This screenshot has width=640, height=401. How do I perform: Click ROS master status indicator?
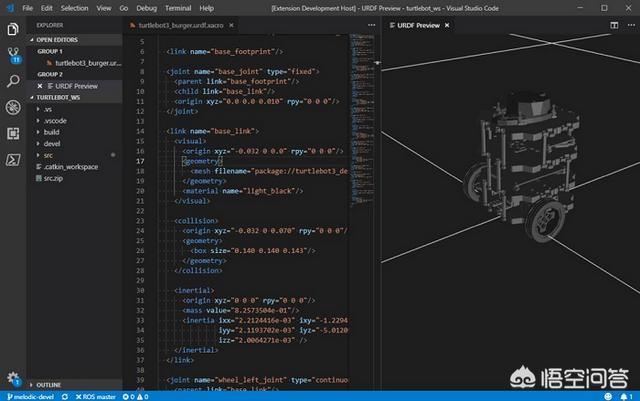tap(95, 396)
